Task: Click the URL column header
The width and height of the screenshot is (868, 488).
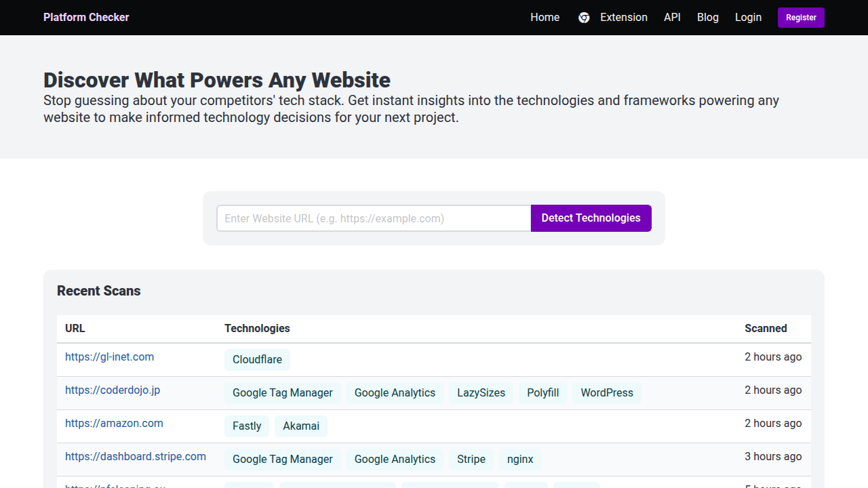Action: point(75,329)
